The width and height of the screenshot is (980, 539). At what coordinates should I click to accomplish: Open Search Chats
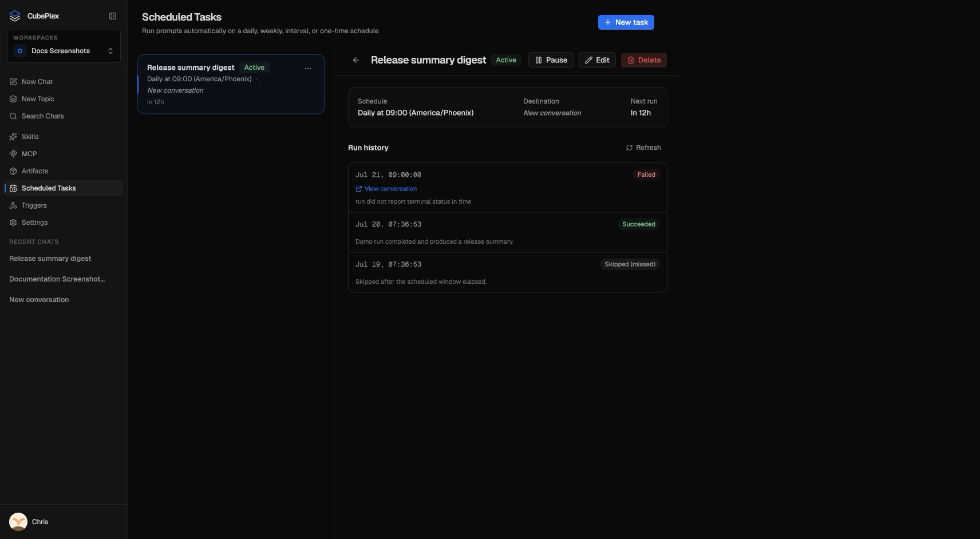click(x=64, y=116)
